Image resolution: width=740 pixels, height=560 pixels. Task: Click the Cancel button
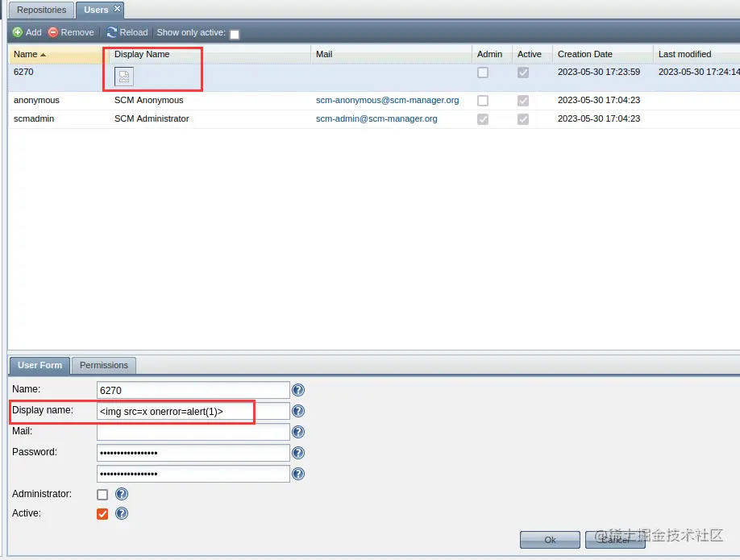point(615,540)
